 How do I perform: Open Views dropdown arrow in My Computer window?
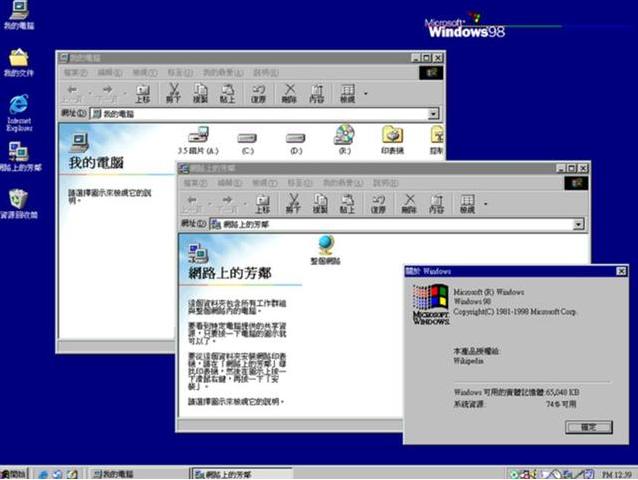click(366, 94)
